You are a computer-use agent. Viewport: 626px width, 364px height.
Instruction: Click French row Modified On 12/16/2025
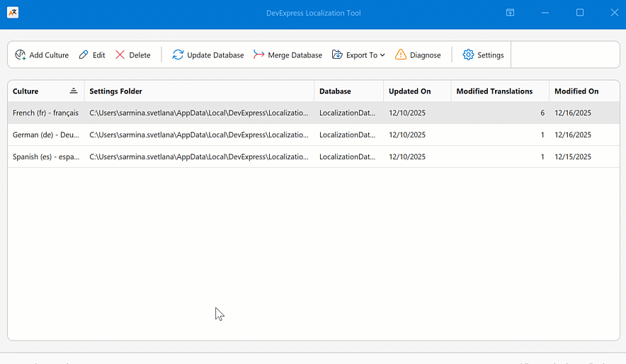click(x=572, y=113)
